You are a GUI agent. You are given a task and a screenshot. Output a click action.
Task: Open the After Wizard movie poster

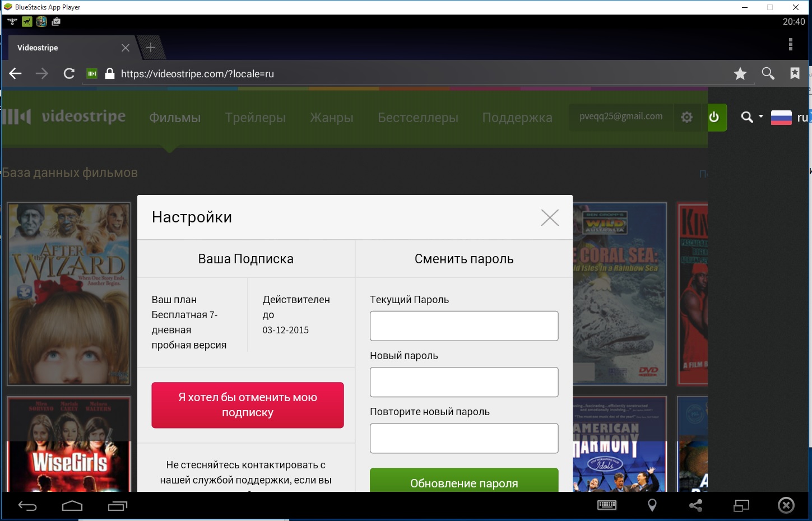click(68, 294)
